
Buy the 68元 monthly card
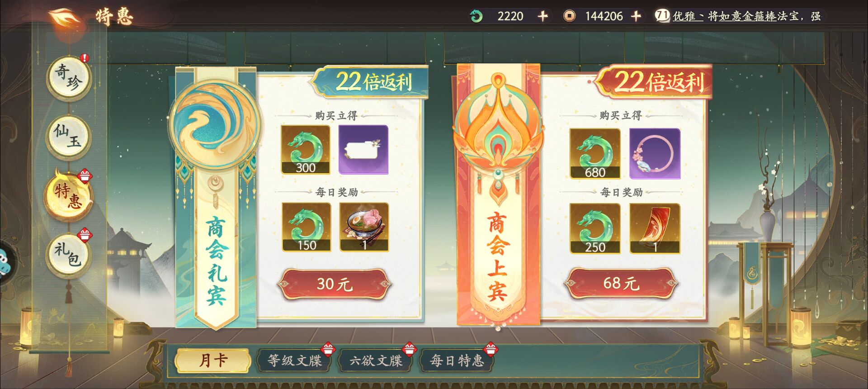[x=621, y=283]
